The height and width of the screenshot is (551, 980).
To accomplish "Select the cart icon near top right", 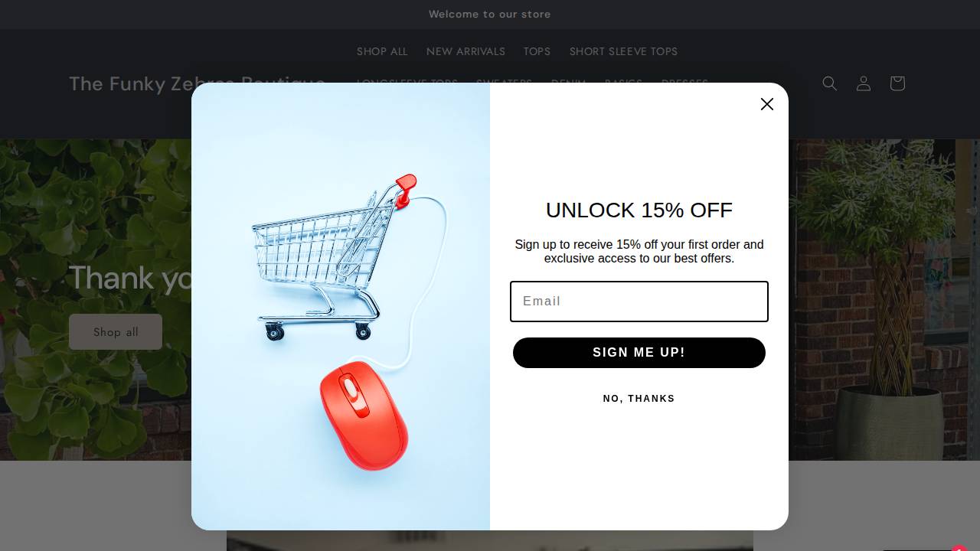I will (897, 83).
